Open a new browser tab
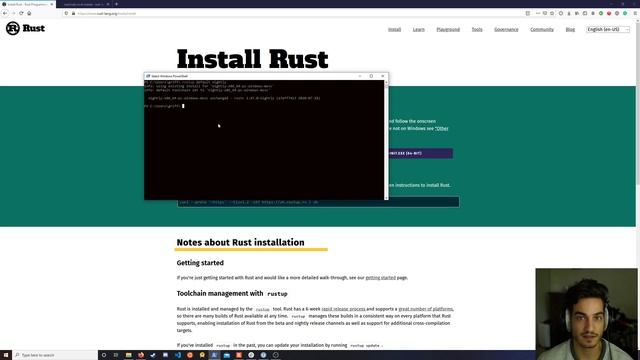640x360 pixels. pyautogui.click(x=116, y=4)
